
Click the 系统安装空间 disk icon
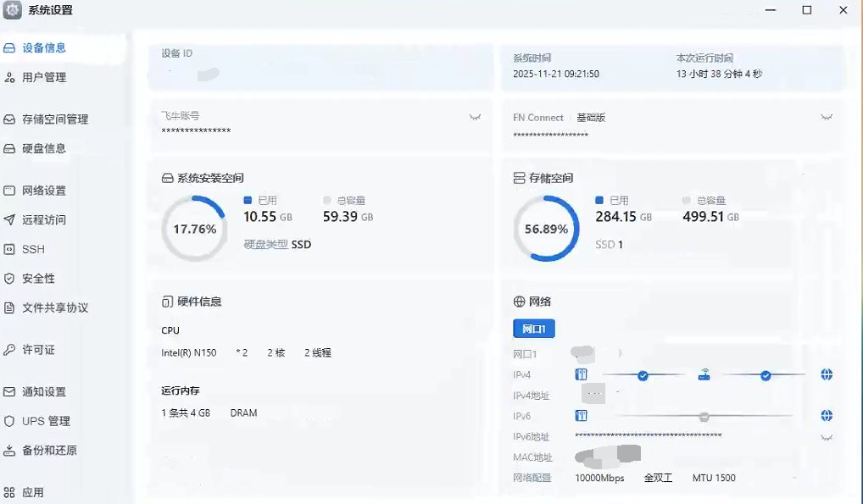[167, 178]
